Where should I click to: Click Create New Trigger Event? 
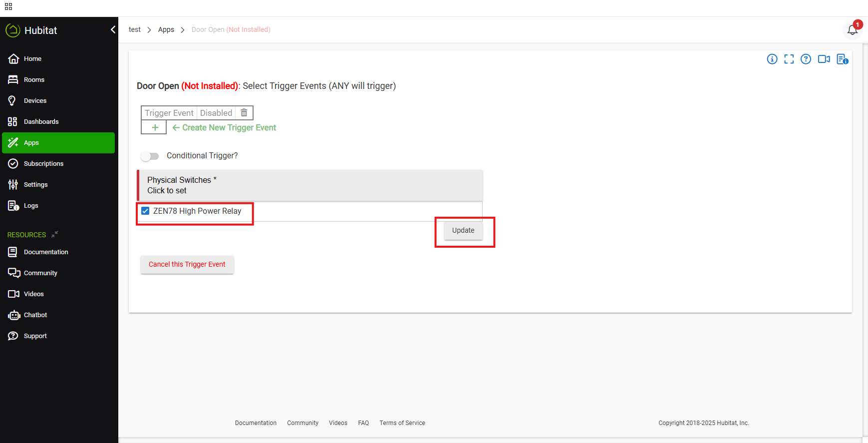(224, 128)
